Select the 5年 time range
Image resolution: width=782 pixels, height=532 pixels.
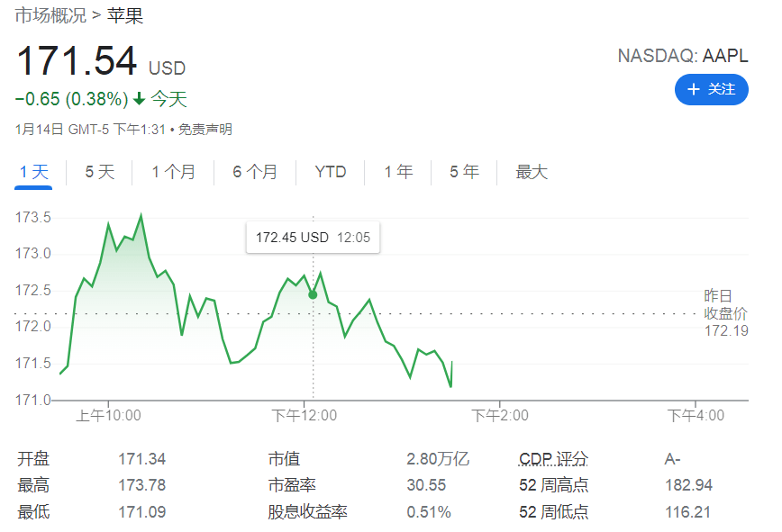click(x=463, y=172)
